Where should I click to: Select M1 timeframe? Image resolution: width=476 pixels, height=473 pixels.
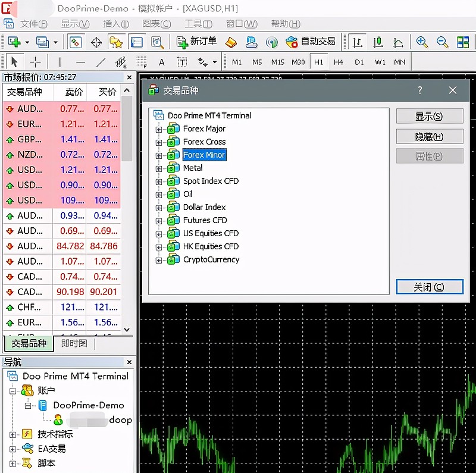click(x=237, y=62)
